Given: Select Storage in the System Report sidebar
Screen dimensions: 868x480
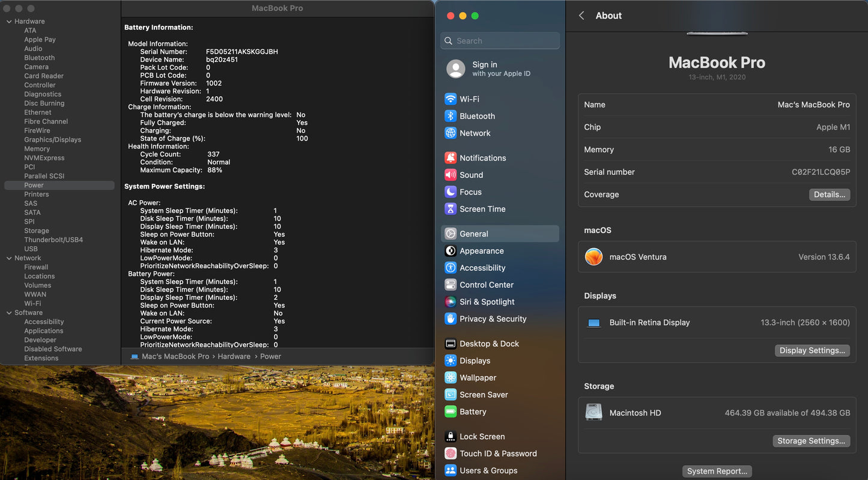Looking at the screenshot, I should point(37,231).
